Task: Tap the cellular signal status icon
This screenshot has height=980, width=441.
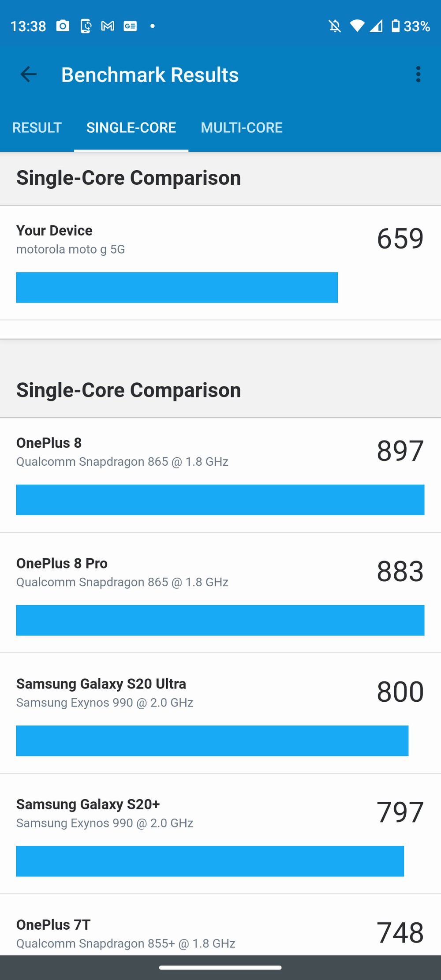Action: [376, 26]
